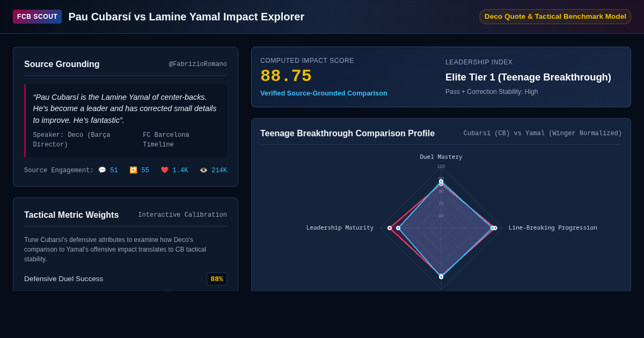The width and height of the screenshot is (644, 338).
Task: Click the Leadership Maturity radar axis label
Action: pyautogui.click(x=340, y=228)
